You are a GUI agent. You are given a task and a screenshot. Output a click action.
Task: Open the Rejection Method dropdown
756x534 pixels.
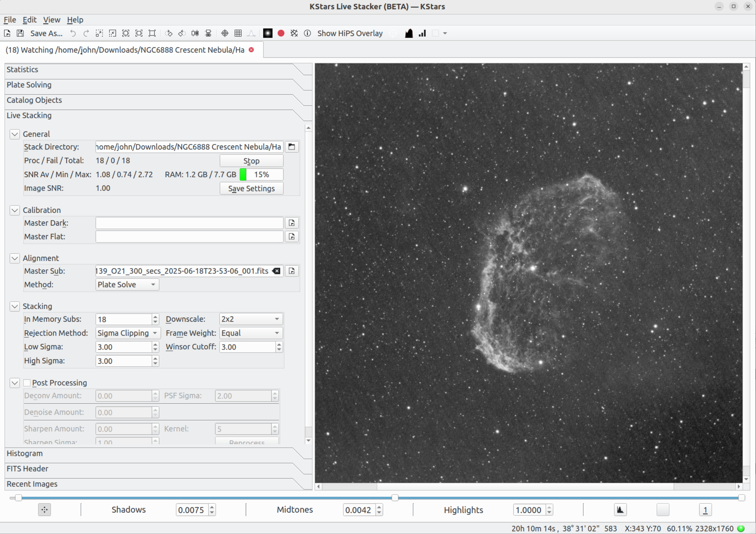pos(127,333)
